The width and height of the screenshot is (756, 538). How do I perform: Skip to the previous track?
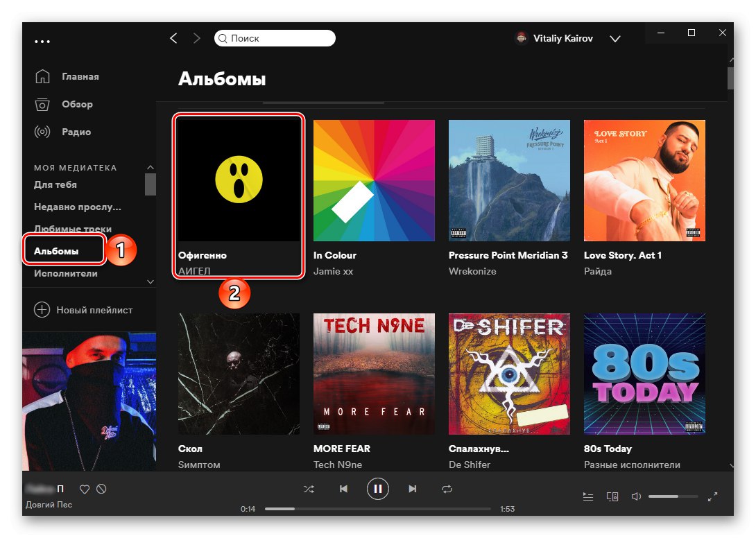point(343,489)
